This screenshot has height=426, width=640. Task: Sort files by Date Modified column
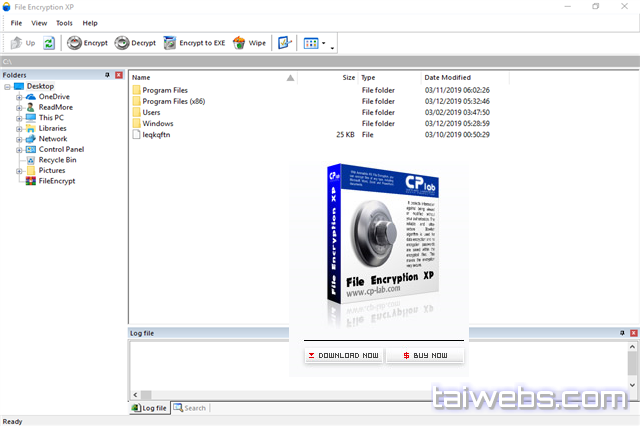[447, 77]
